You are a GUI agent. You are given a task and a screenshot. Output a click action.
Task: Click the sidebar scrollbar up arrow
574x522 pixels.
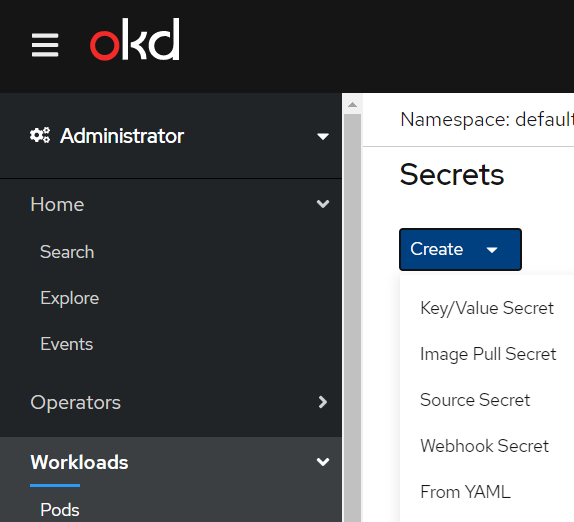coord(352,105)
